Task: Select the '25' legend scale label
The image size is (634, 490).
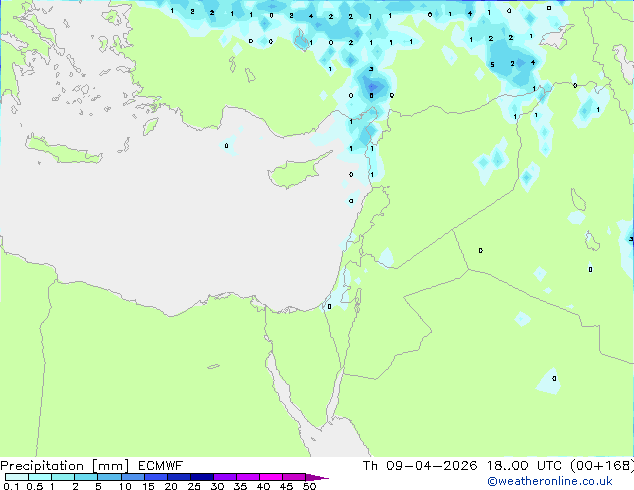Action: (194, 486)
